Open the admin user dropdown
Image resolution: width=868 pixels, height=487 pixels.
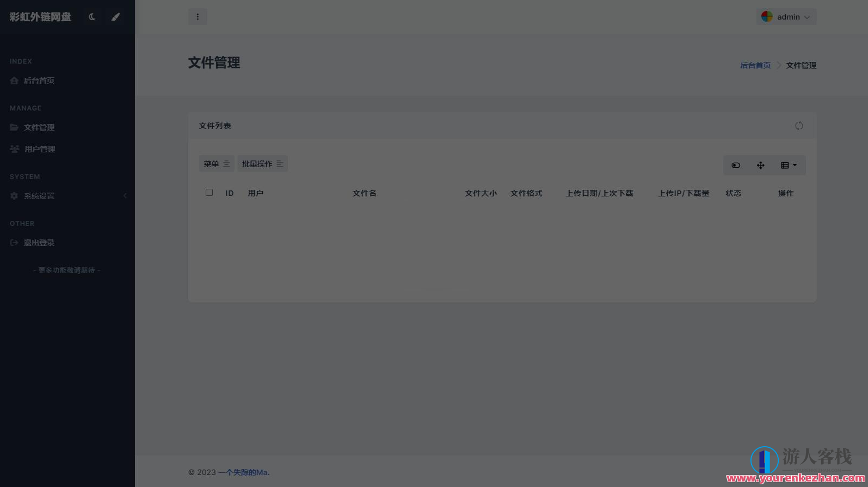click(x=786, y=17)
